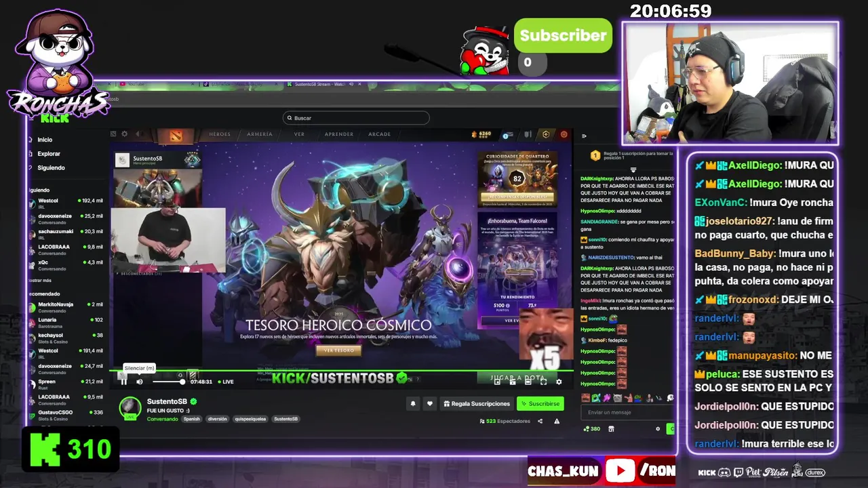Click SustentoSB channel avatar
This screenshot has width=868, height=488.
(x=130, y=407)
